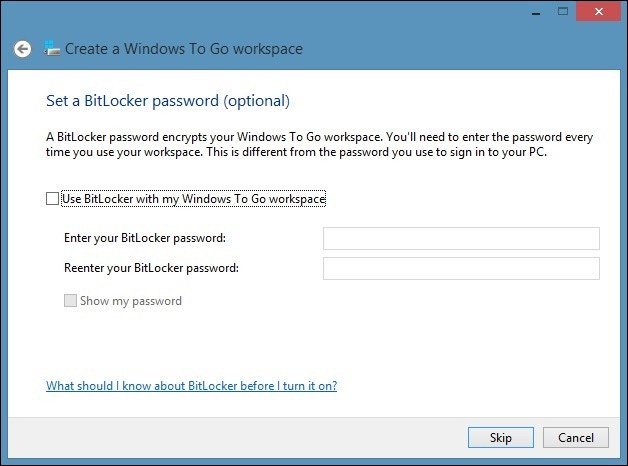
Task: Click the 'Set a BitLocker password (optional)' heading
Action: click(168, 100)
